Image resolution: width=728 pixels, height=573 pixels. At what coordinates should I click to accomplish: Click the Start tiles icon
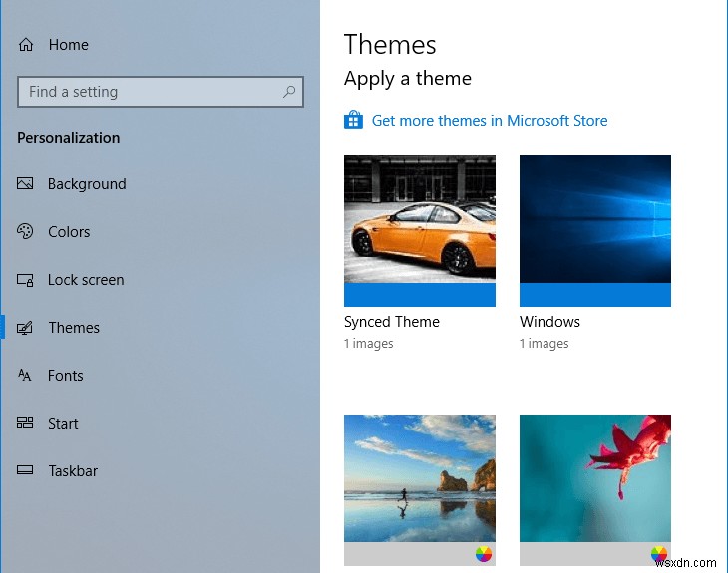pos(25,423)
